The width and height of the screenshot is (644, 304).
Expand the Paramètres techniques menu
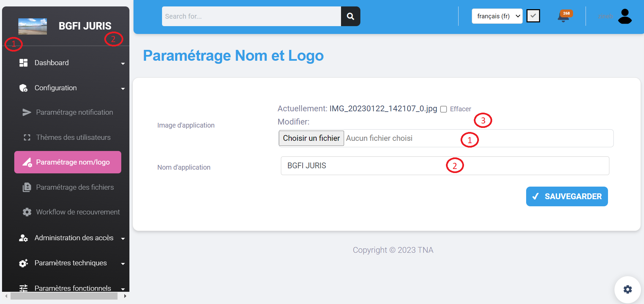coord(71,263)
